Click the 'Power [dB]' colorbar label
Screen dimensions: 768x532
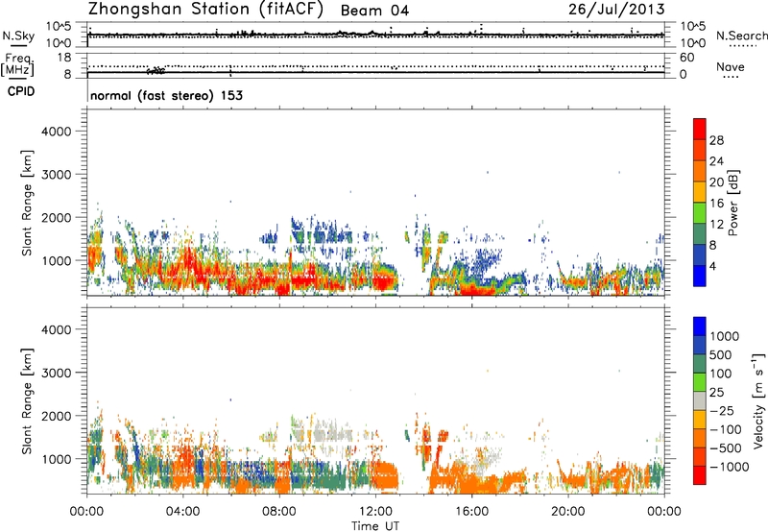pos(732,203)
